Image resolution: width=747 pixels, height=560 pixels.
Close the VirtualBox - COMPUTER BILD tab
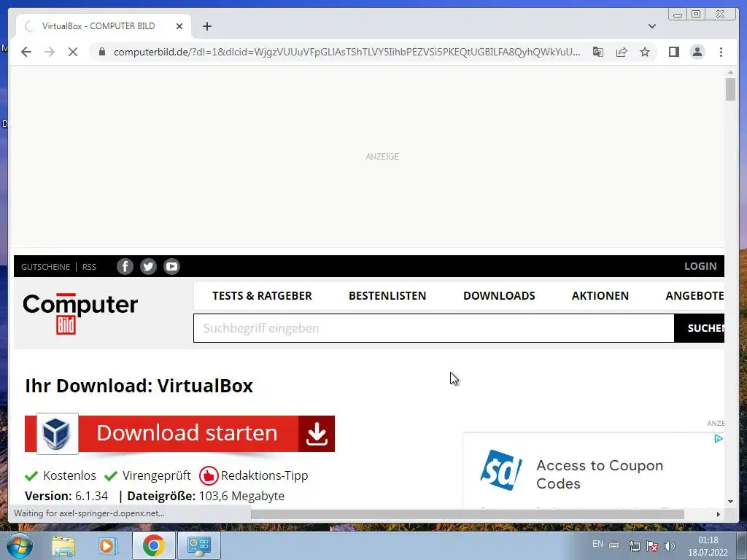pyautogui.click(x=179, y=26)
